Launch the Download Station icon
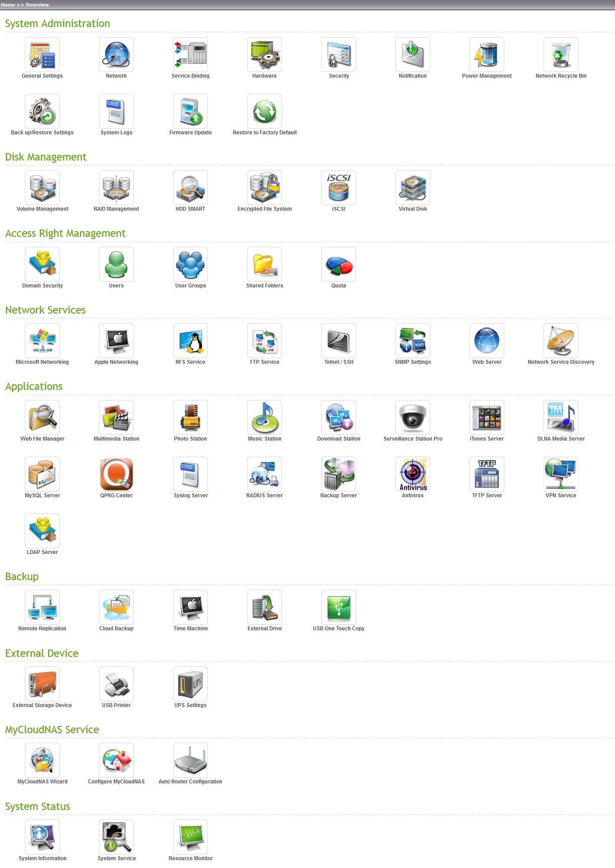The height and width of the screenshot is (868, 615). (339, 417)
